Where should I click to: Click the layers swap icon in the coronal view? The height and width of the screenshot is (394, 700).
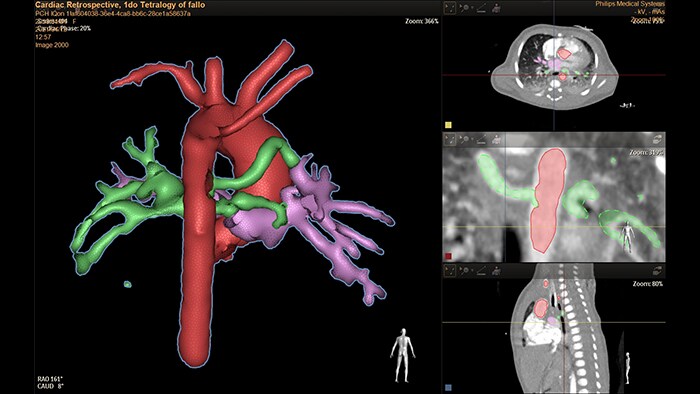658,140
